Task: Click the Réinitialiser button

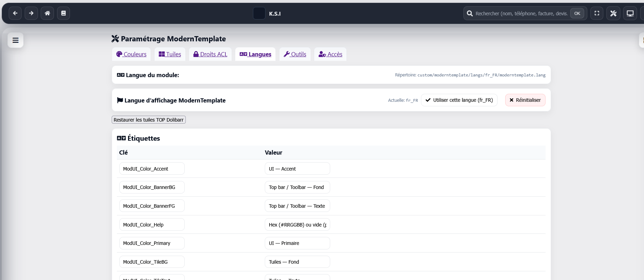Action: coord(525,100)
